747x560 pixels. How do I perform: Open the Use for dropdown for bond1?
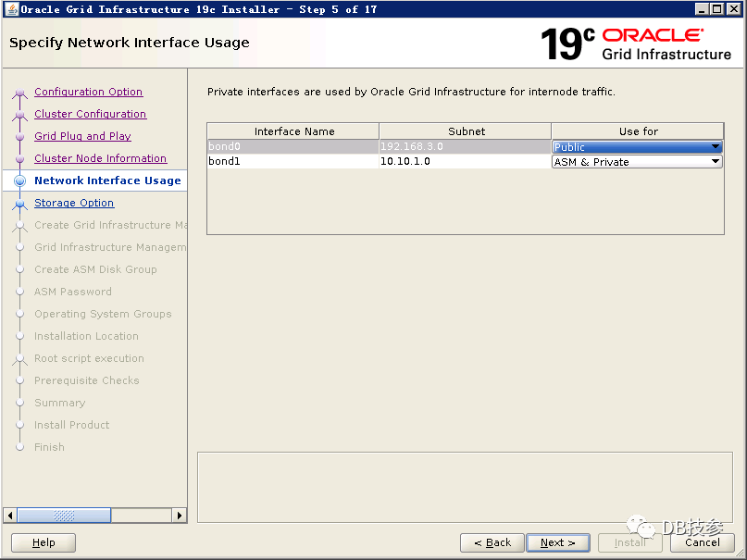tap(637, 161)
